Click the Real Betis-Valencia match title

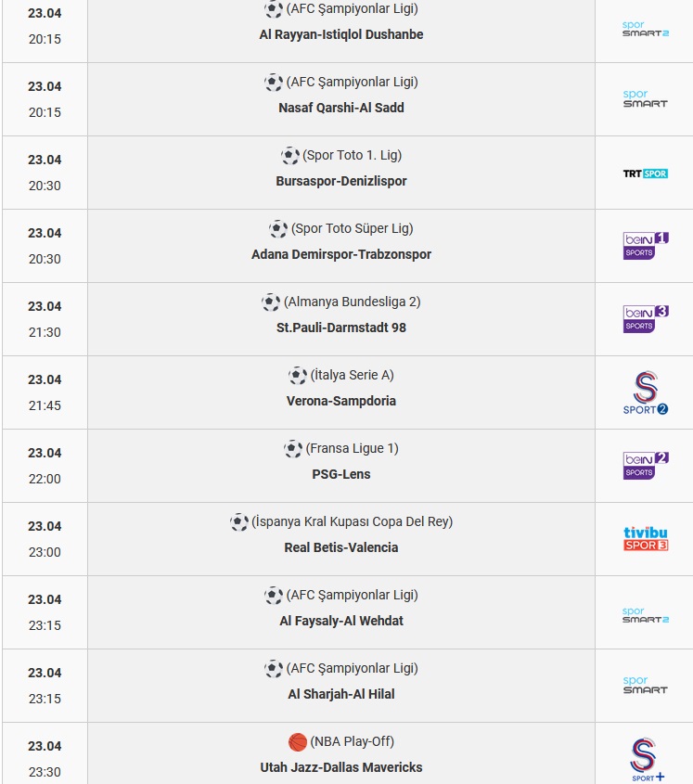tap(341, 547)
